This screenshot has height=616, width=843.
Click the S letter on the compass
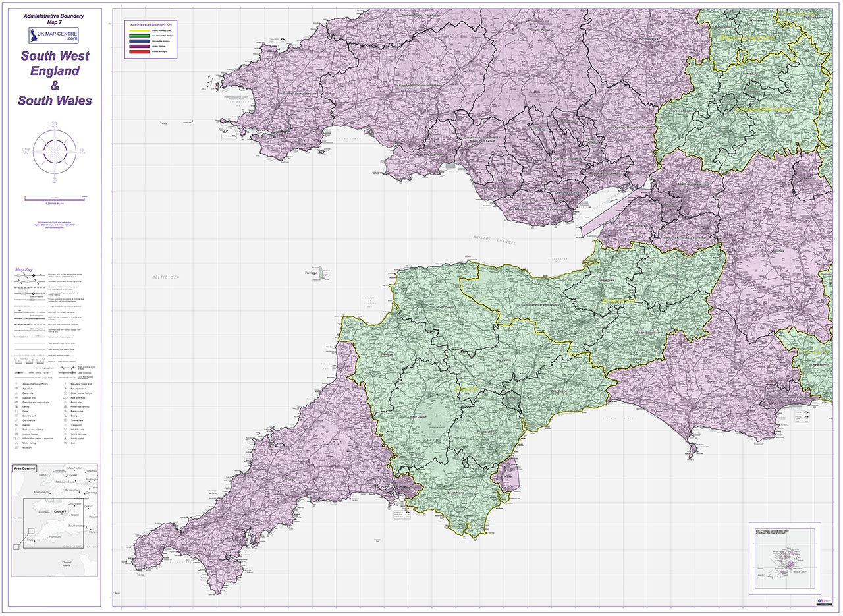(55, 180)
